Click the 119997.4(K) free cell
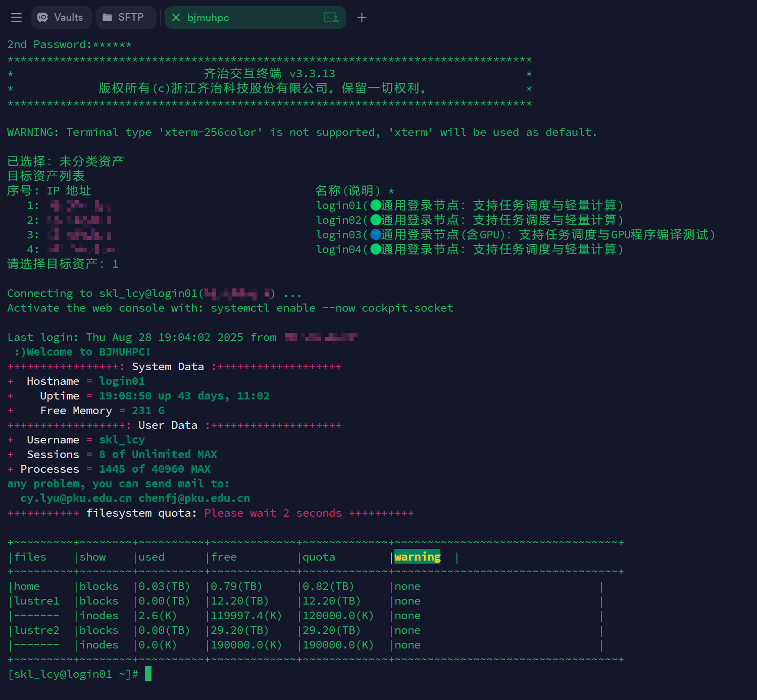The width and height of the screenshot is (757, 700). coord(246,616)
